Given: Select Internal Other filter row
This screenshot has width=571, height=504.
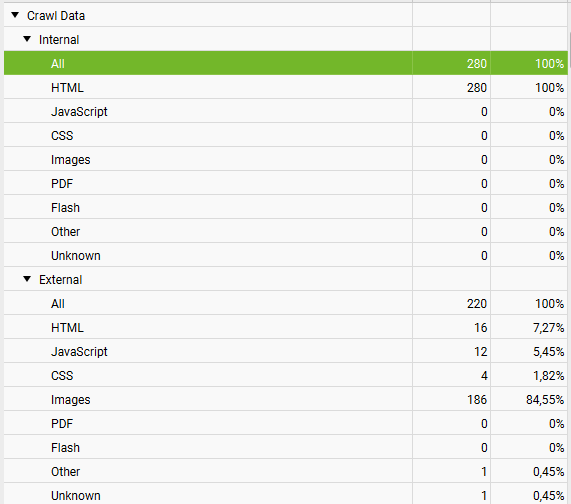Looking at the screenshot, I should [x=286, y=232].
